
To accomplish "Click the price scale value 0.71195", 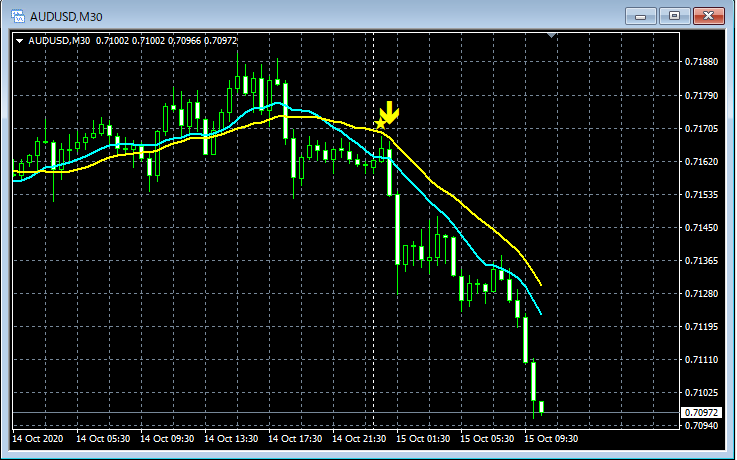I will point(701,326).
